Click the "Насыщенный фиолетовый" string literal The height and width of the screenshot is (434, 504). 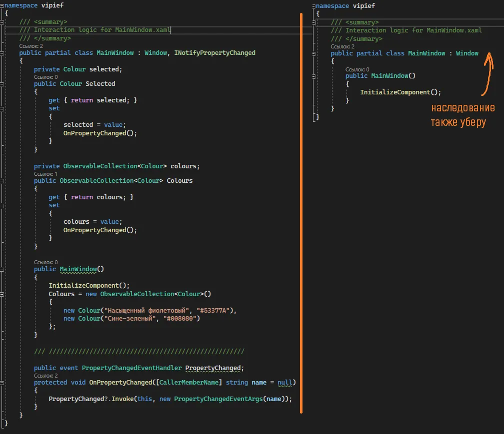(x=147, y=311)
